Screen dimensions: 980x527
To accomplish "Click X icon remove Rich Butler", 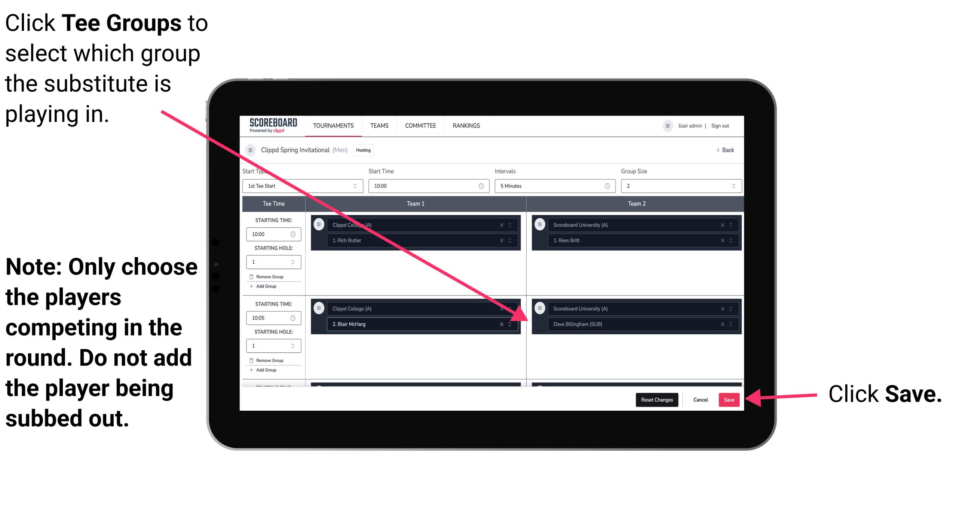I will [502, 240].
